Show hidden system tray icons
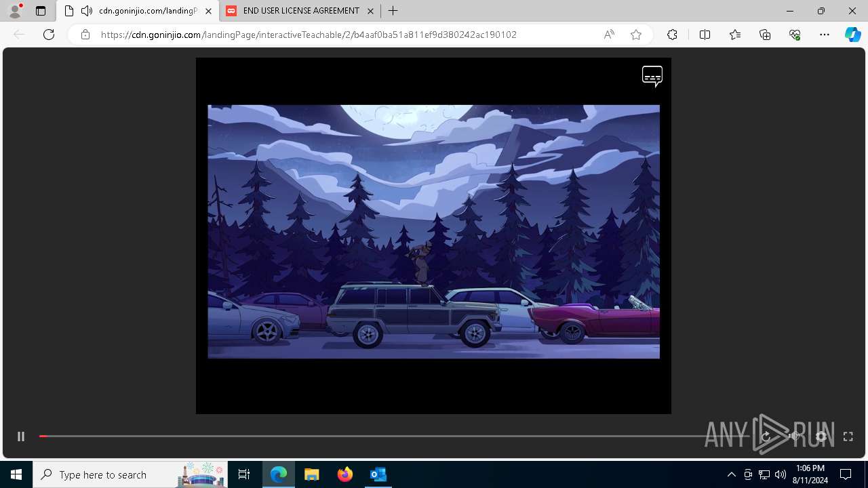 click(x=731, y=474)
